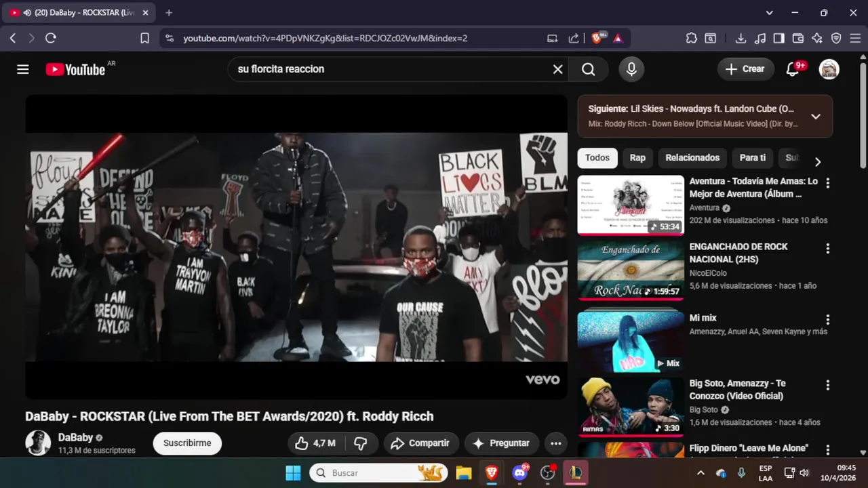Open media playback music note control
868x488 pixels.
(760, 38)
